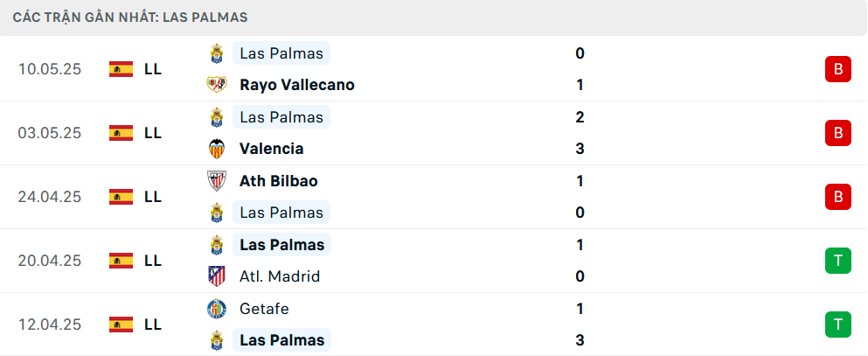
Task: Click the Getafe club crest
Action: [216, 309]
